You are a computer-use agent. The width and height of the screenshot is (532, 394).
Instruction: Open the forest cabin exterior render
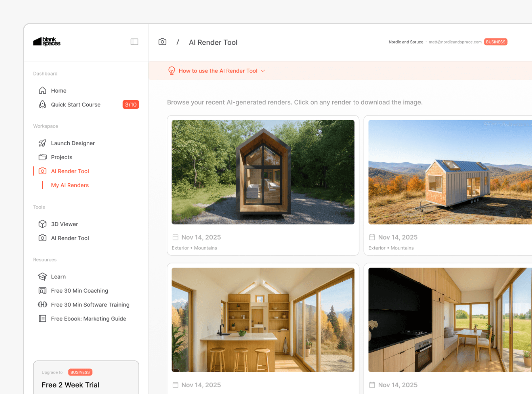263,172
